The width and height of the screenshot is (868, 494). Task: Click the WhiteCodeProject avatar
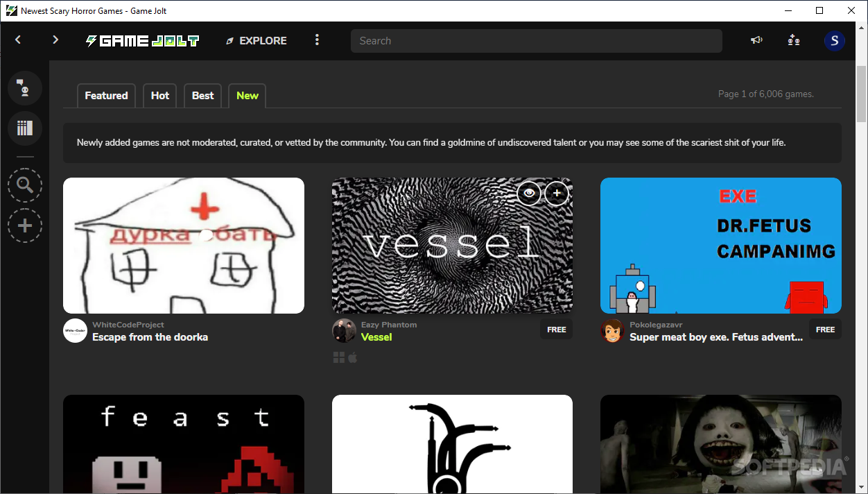75,331
